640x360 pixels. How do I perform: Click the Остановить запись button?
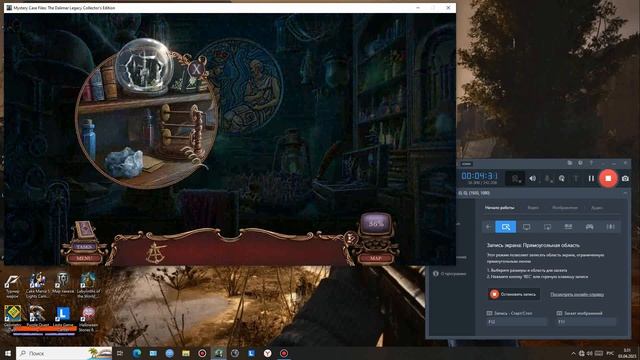pos(514,294)
